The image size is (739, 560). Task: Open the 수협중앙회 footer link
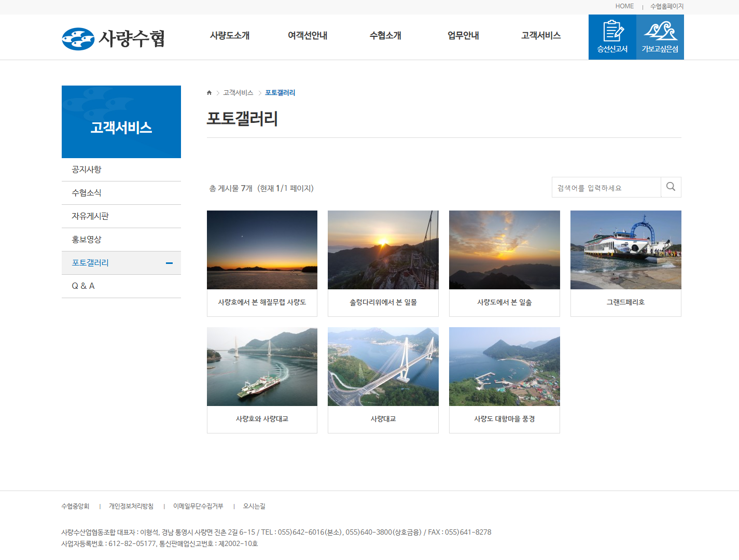click(75, 506)
